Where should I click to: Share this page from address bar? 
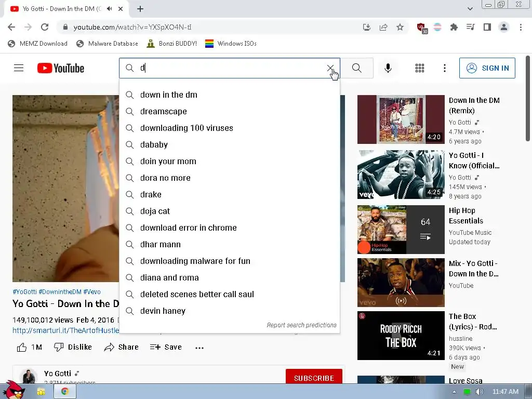[383, 27]
